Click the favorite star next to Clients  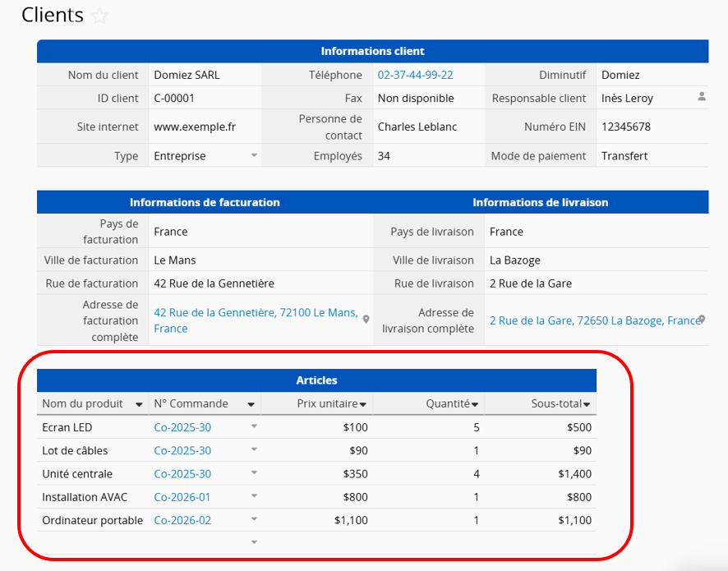point(99,16)
